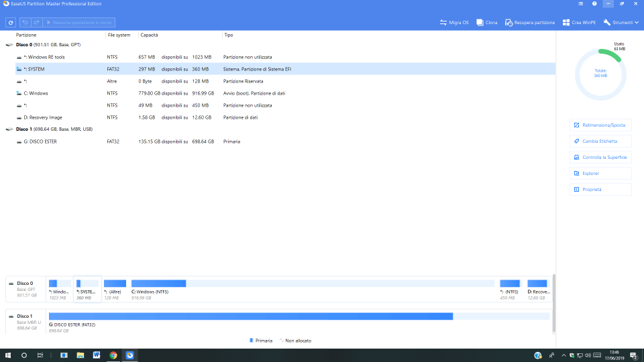Click the usage donut chart of 360 MB

coord(600,74)
